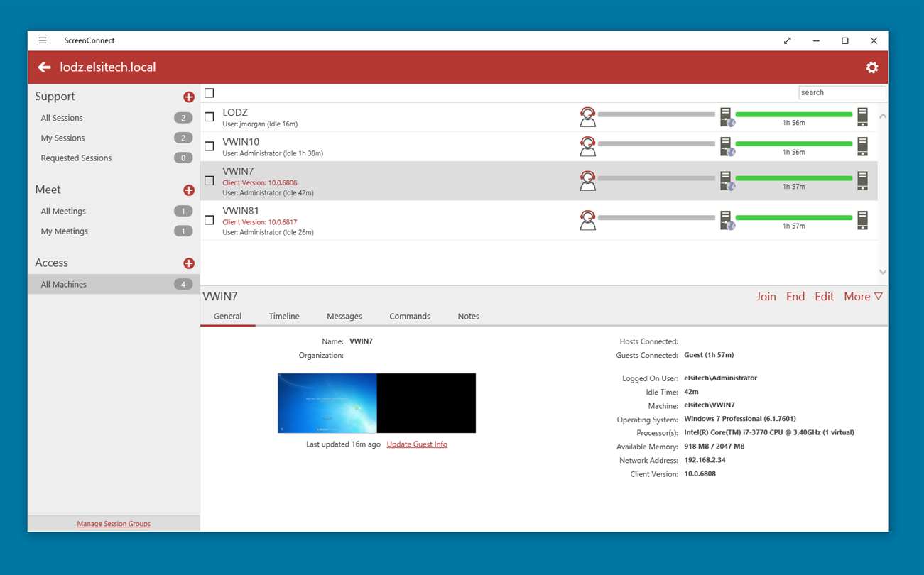Edit the VWIN7 session
This screenshot has height=575, width=924.
tap(825, 297)
